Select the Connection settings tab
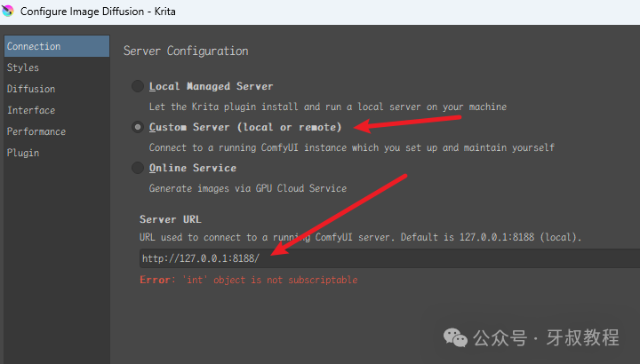The height and width of the screenshot is (364, 640). pos(57,46)
